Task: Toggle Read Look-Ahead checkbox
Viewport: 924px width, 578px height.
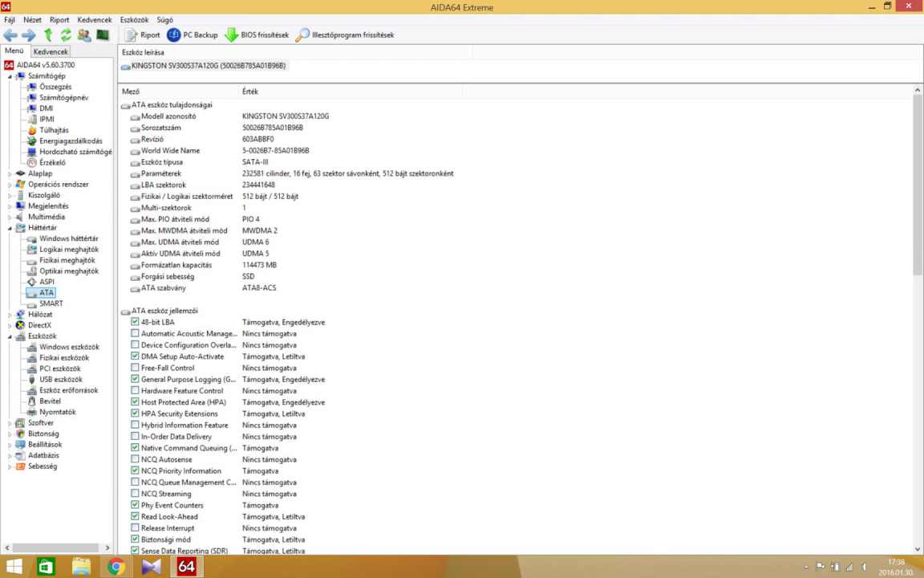Action: 135,516
